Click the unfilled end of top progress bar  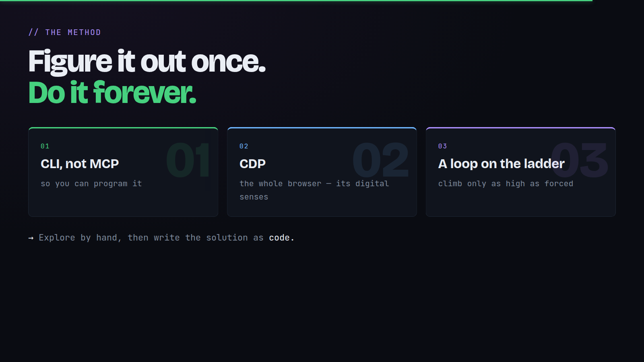click(x=618, y=0)
